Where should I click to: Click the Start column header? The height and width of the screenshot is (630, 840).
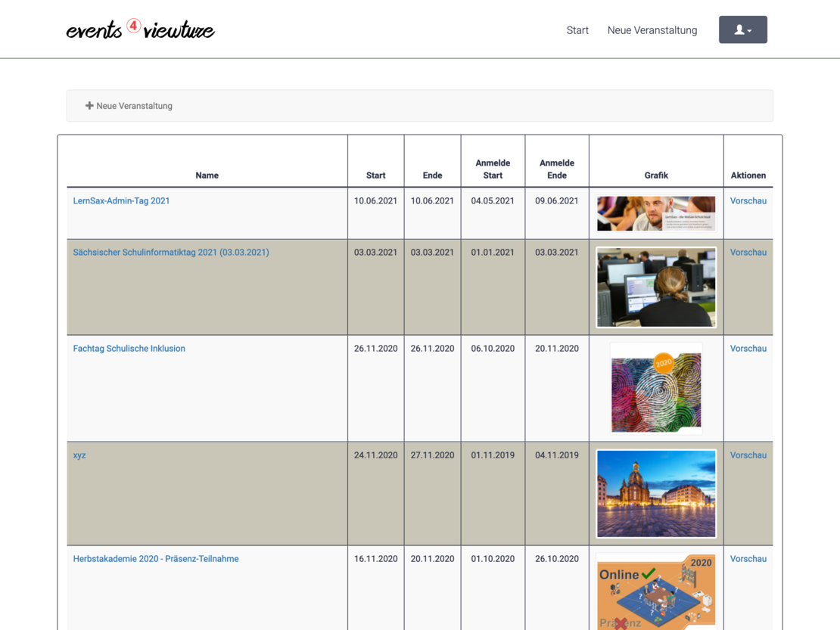coord(375,175)
